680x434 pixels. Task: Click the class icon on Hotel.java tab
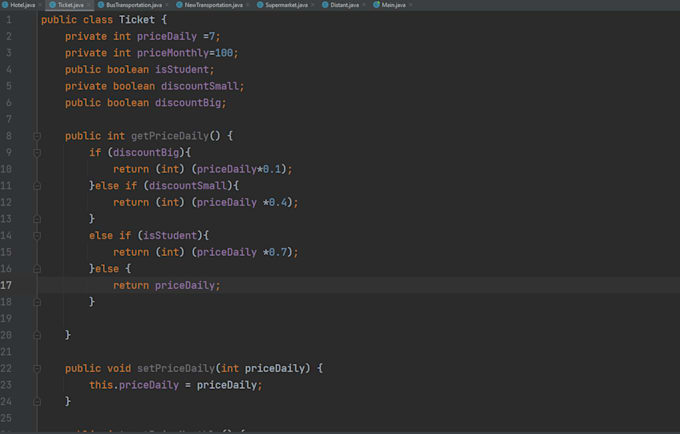pos(5,5)
